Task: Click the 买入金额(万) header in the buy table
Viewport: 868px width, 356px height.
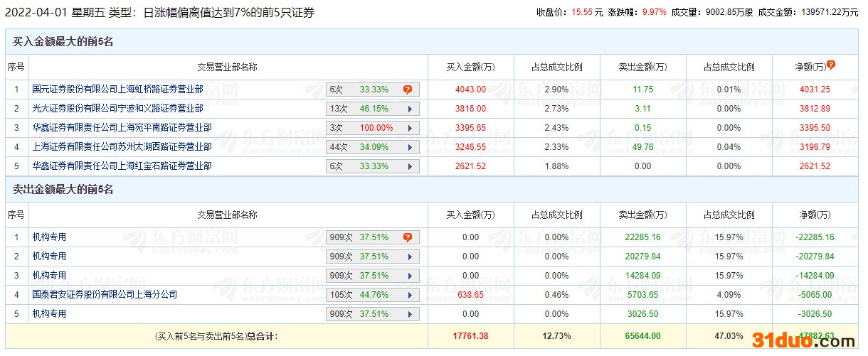Action: pyautogui.click(x=470, y=67)
